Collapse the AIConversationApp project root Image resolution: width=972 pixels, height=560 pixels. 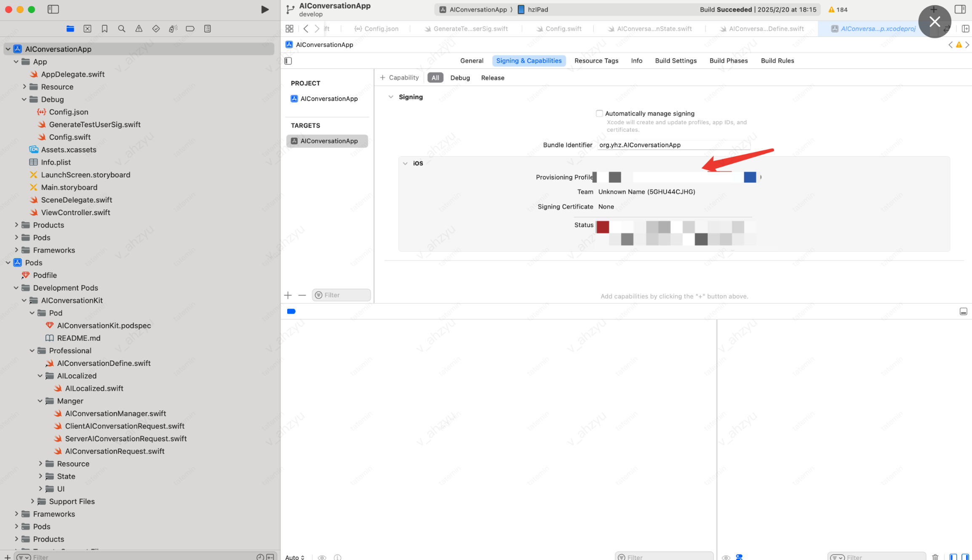pos(8,49)
